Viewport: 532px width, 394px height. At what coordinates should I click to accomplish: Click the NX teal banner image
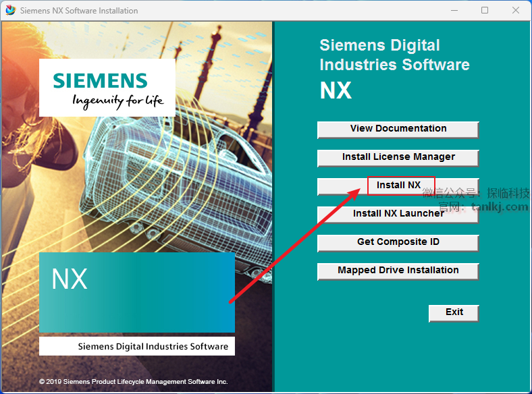[x=137, y=292]
